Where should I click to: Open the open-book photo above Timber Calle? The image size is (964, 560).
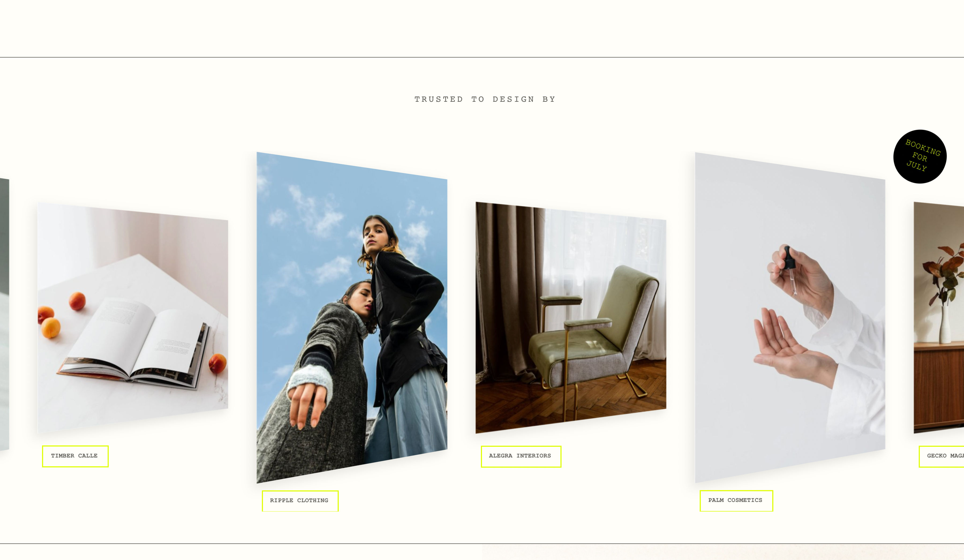click(133, 317)
